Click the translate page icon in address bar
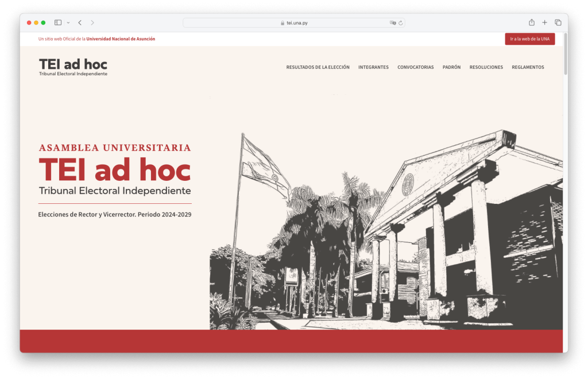The height and width of the screenshot is (379, 588). (393, 23)
